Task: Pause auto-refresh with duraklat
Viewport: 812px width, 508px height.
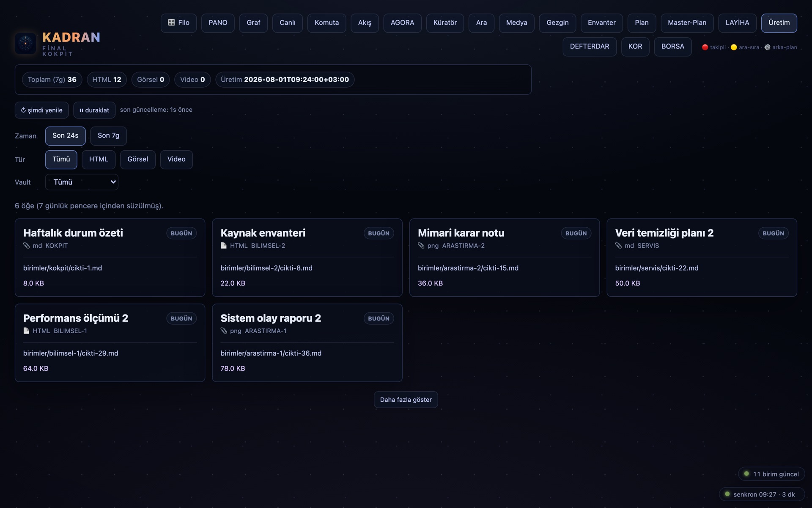Action: tap(94, 110)
